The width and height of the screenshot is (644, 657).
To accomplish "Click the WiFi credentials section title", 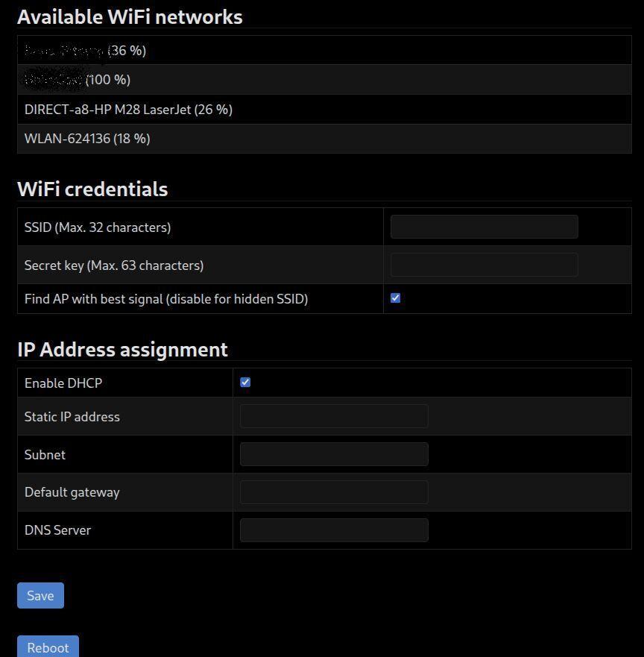I will click(92, 189).
